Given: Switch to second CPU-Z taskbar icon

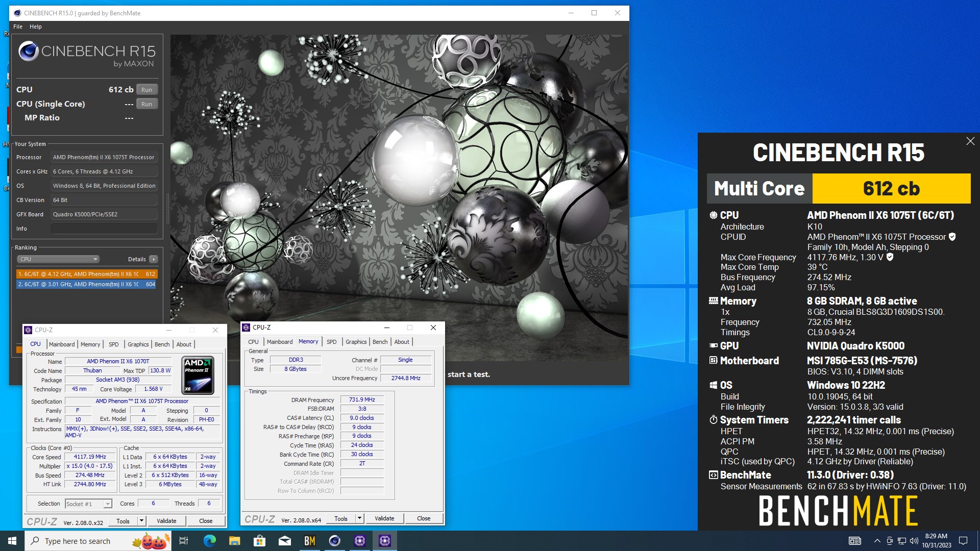Looking at the screenshot, I should [x=385, y=541].
